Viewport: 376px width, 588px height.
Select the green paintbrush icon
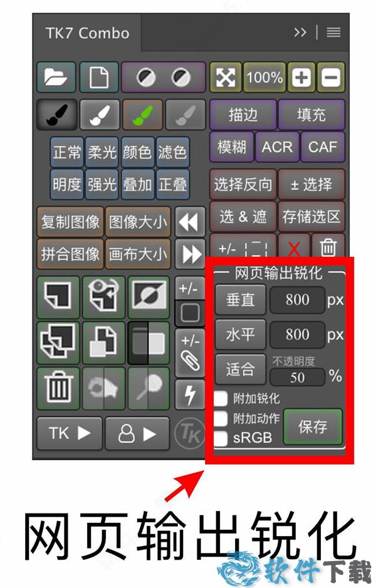click(x=143, y=115)
